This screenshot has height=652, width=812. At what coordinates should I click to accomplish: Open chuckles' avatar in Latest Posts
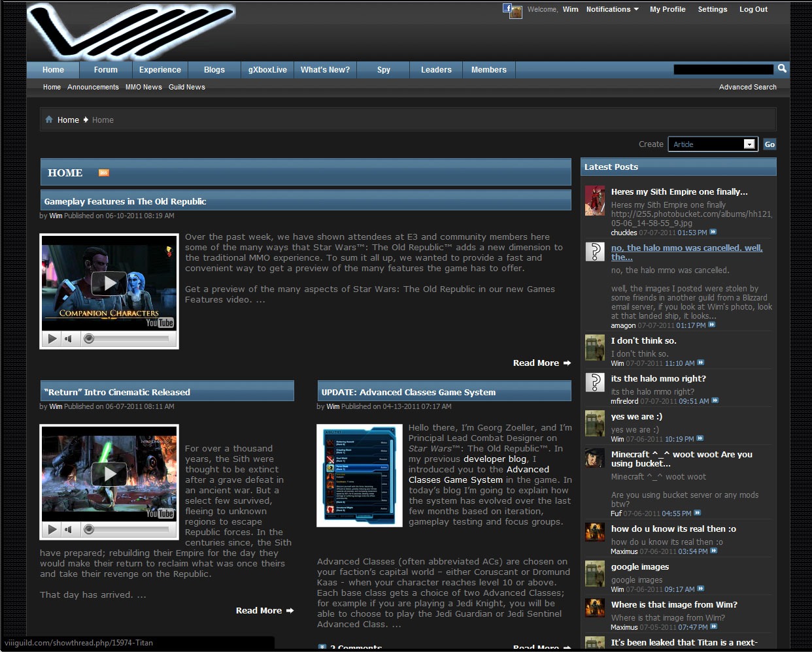click(x=595, y=201)
